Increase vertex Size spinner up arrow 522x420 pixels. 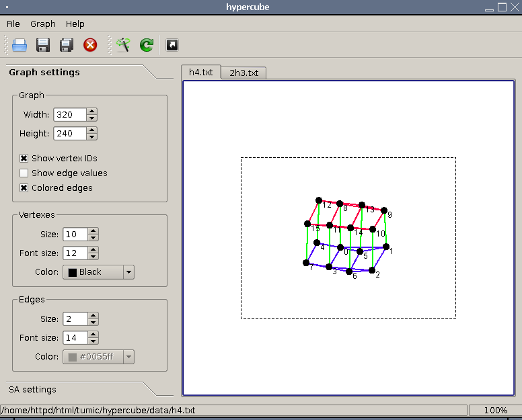point(94,230)
